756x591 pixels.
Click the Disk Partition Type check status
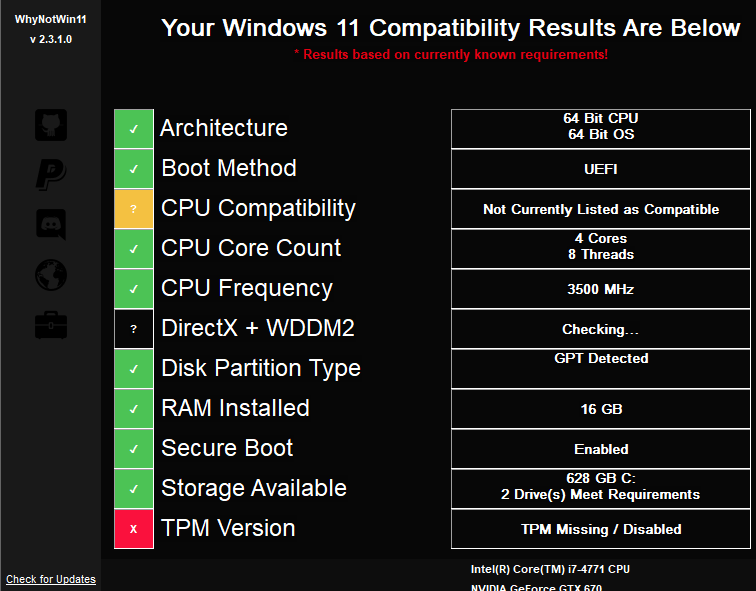tap(134, 369)
